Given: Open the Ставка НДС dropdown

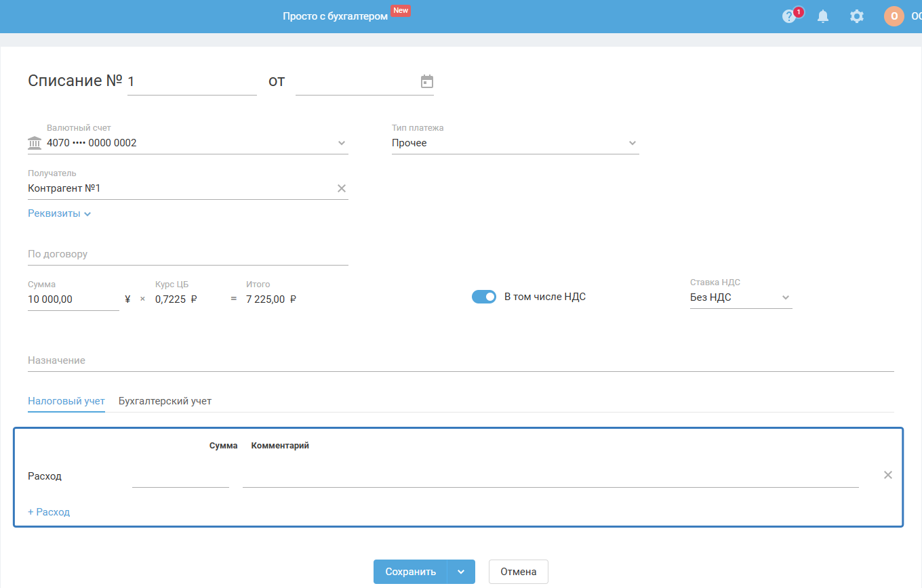Looking at the screenshot, I should tap(786, 297).
